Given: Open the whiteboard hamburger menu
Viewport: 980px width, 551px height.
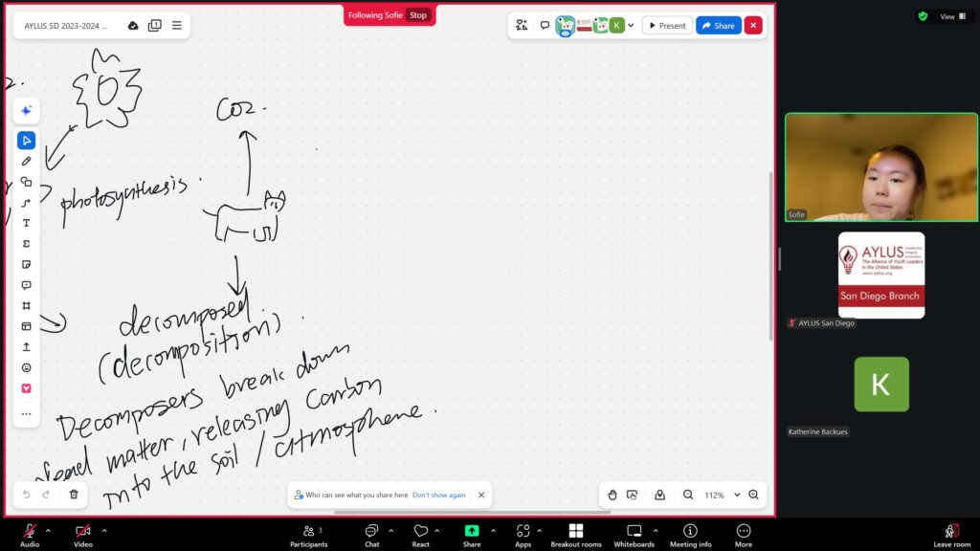Looking at the screenshot, I should coord(177,26).
